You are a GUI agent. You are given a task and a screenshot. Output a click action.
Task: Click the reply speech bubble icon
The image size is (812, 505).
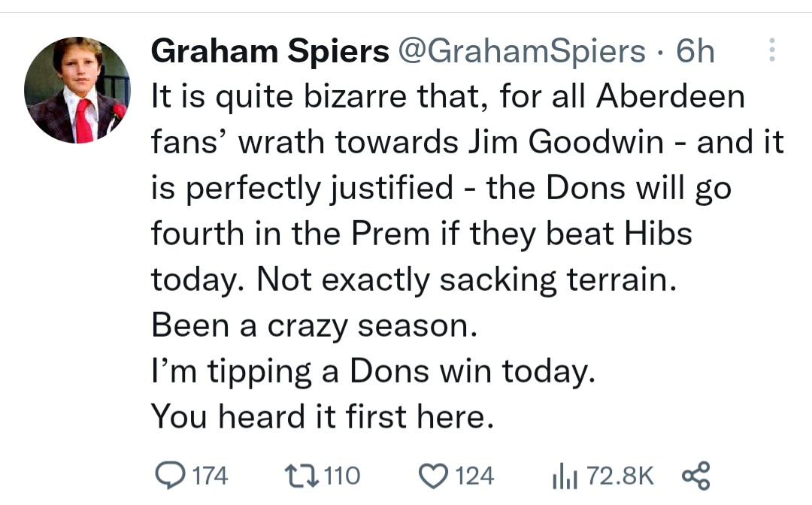(171, 476)
